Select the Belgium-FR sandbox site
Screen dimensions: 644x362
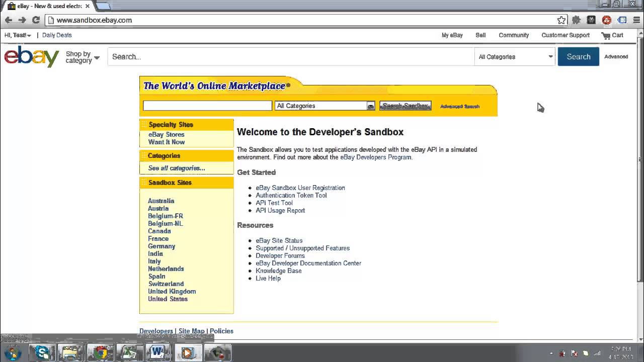[x=166, y=216]
